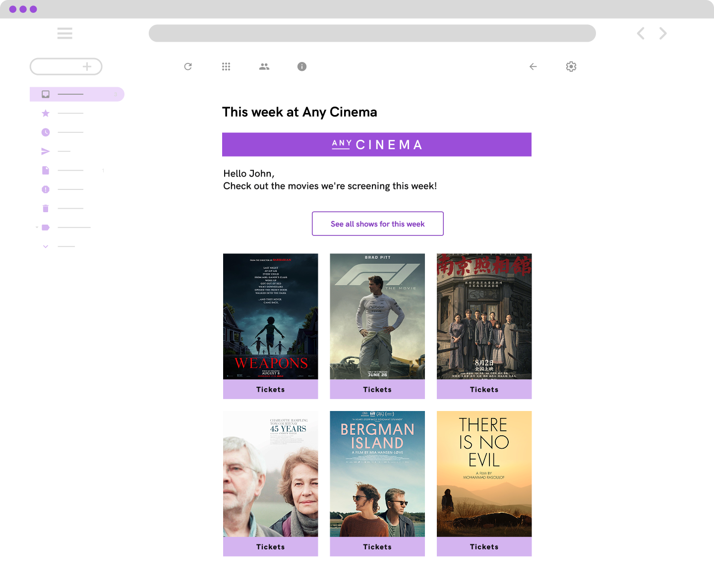This screenshot has height=588, width=714.
Task: Click Tickets under 45 Years poster
Action: click(271, 547)
